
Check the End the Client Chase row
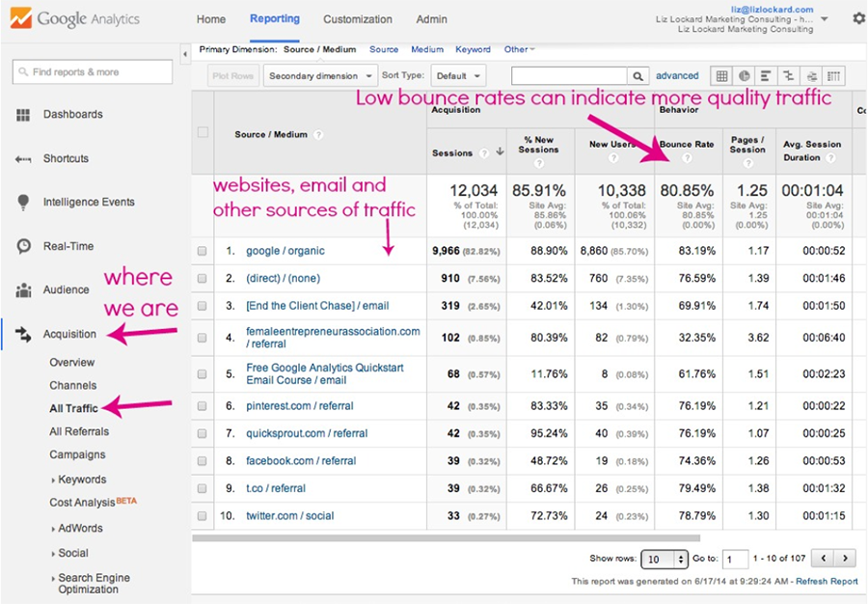coord(203,306)
